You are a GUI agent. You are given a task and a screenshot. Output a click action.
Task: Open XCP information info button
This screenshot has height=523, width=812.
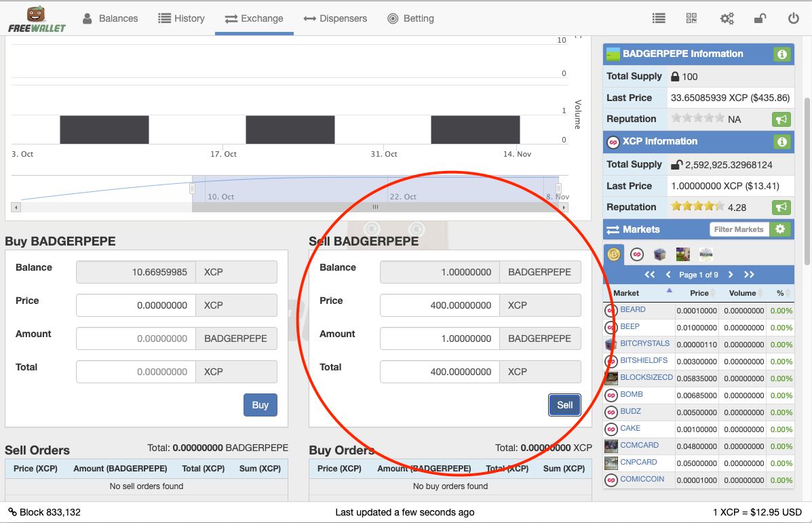tap(782, 141)
